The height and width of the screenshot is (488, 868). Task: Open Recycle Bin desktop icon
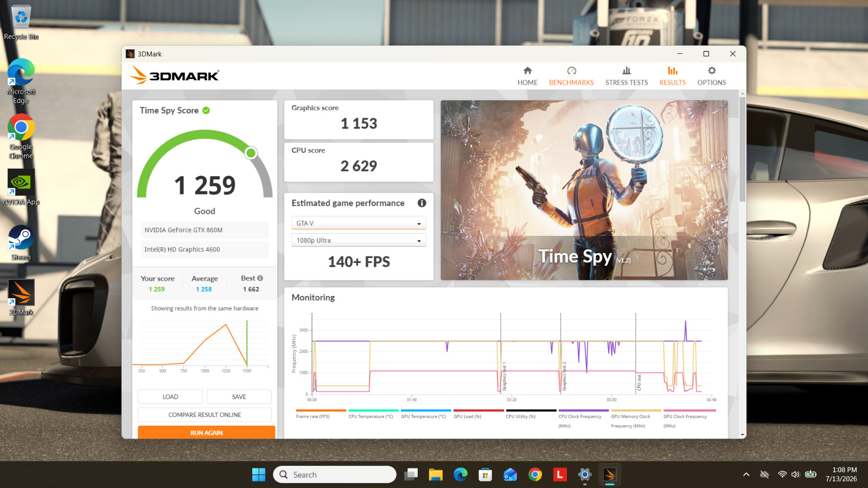tap(21, 23)
